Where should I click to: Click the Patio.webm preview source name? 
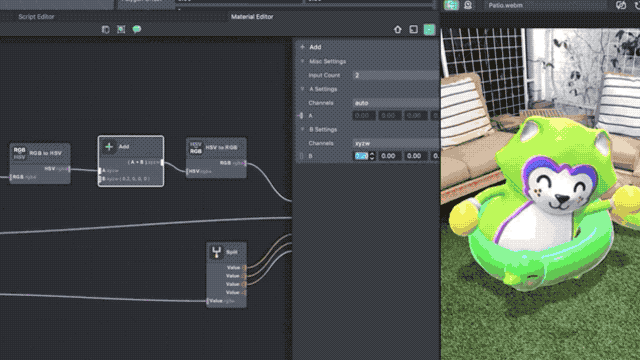click(505, 5)
